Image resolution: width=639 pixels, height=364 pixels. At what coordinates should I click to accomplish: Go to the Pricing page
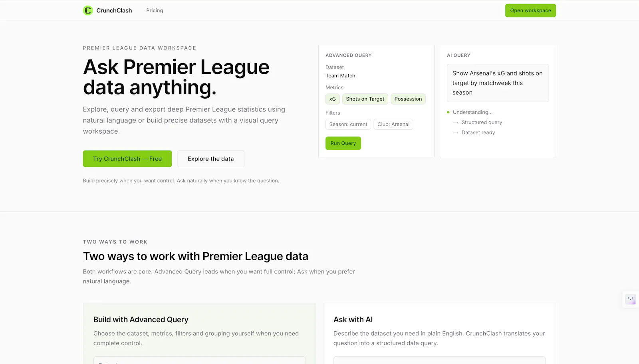pos(155,10)
